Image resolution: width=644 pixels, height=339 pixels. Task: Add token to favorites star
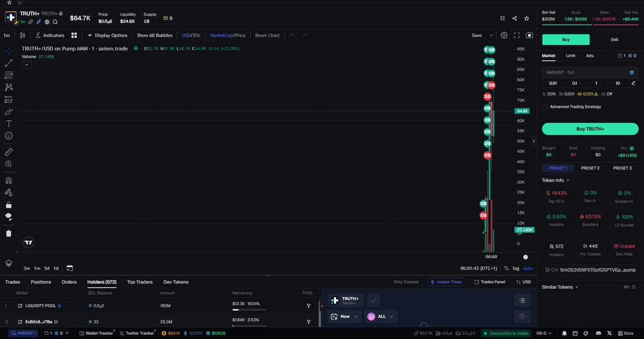point(527,18)
